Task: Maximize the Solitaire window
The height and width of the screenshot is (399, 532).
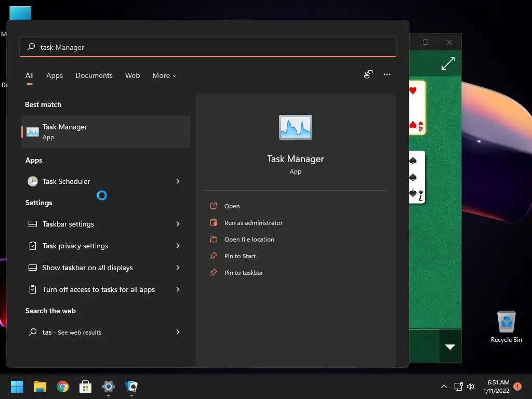Action: tap(425, 42)
